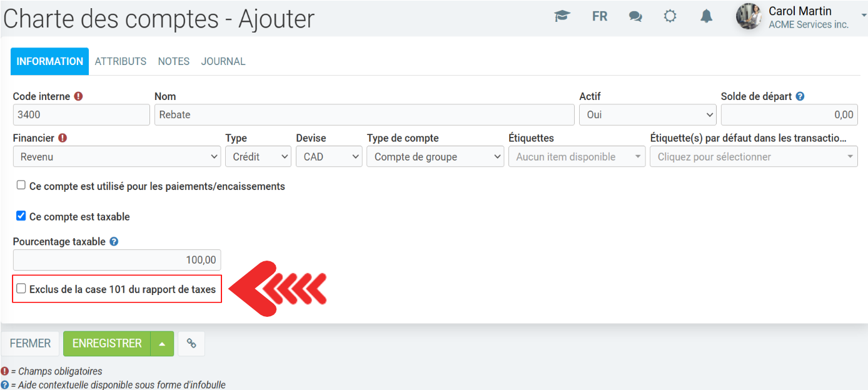Open the graduation cap training icon
Screen dimensions: 868x390
[x=562, y=17]
